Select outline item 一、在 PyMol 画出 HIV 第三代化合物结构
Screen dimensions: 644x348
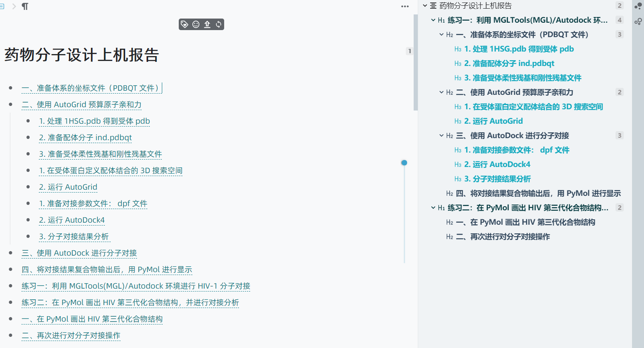(x=526, y=222)
